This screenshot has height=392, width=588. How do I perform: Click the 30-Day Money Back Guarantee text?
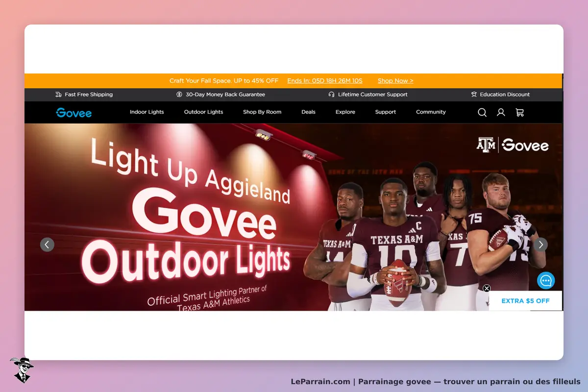(x=225, y=95)
